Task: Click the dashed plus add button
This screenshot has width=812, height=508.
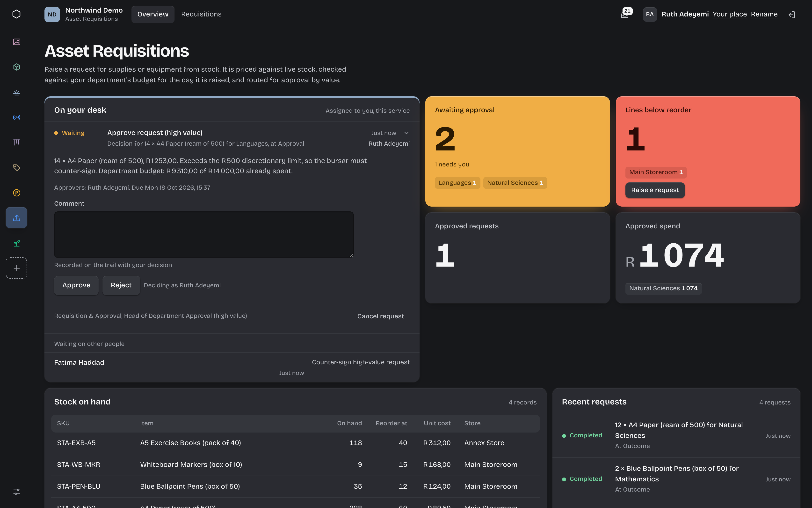Action: pos(16,268)
